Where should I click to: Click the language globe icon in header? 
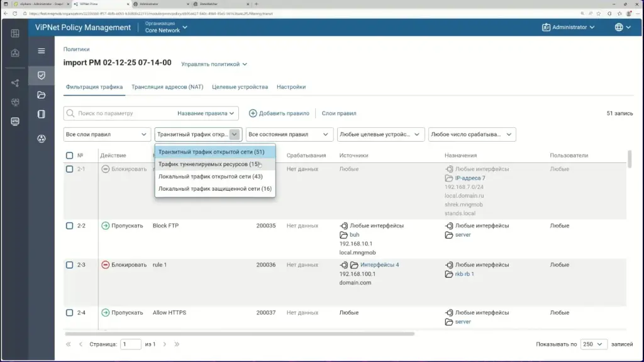[619, 27]
